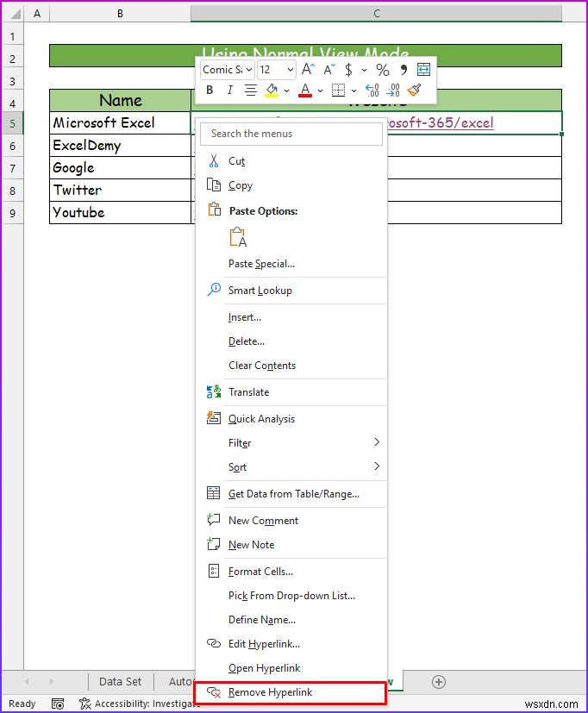Click the Search the menus field
This screenshot has width=588, height=713.
pyautogui.click(x=291, y=134)
